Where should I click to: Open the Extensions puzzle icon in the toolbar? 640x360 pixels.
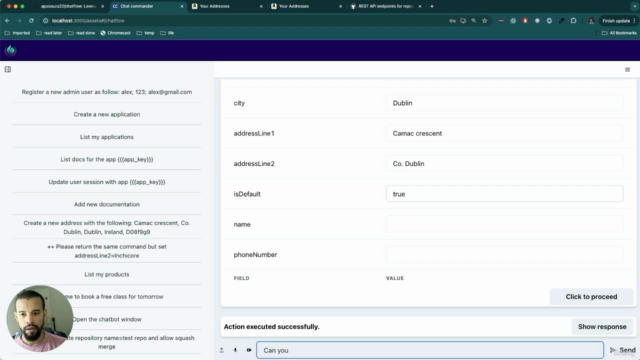coord(573,20)
